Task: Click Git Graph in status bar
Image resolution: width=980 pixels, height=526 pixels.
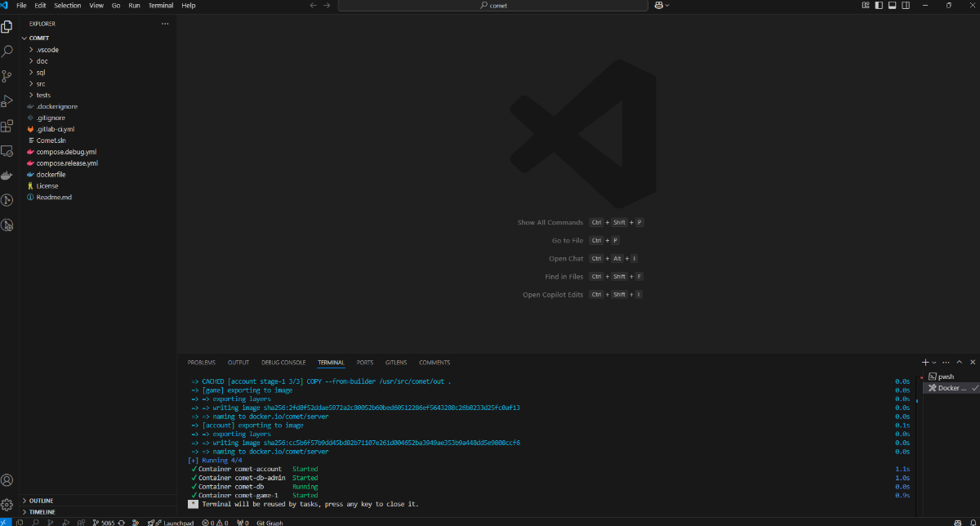Action: (x=269, y=523)
